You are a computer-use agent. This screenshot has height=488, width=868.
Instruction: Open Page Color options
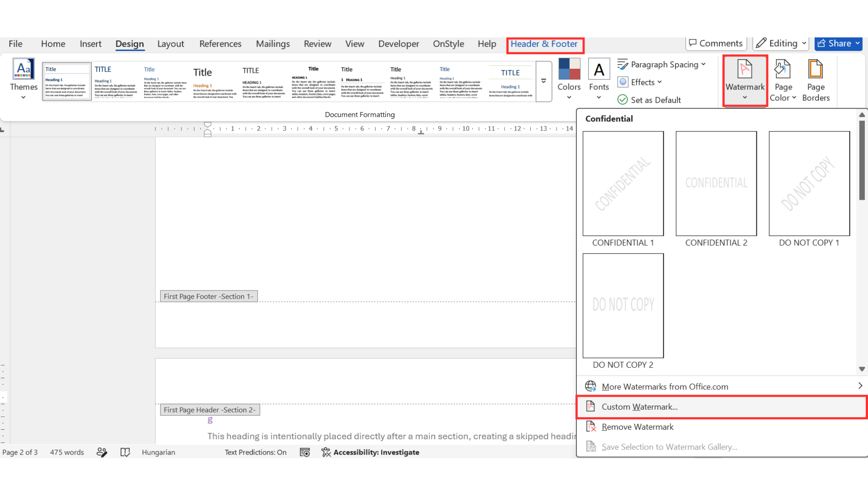[x=783, y=80]
